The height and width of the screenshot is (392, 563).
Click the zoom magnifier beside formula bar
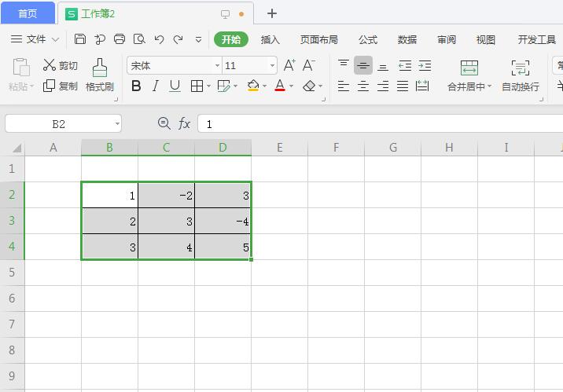pos(164,123)
